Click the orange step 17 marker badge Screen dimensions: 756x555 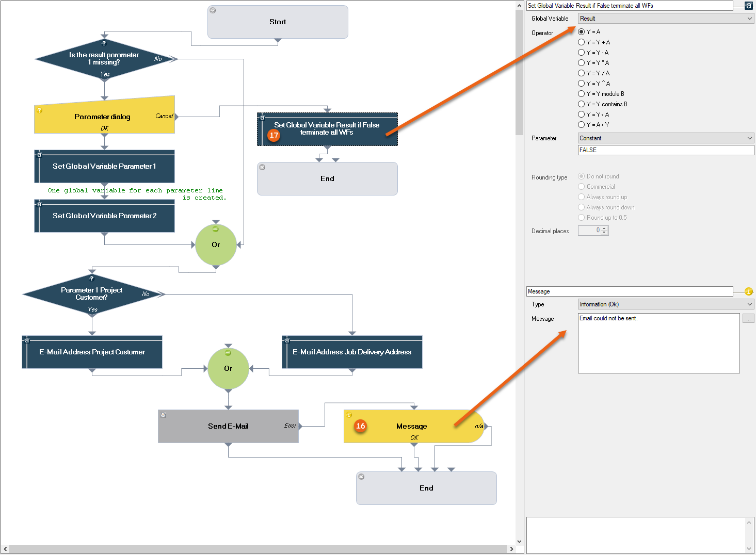pos(274,136)
